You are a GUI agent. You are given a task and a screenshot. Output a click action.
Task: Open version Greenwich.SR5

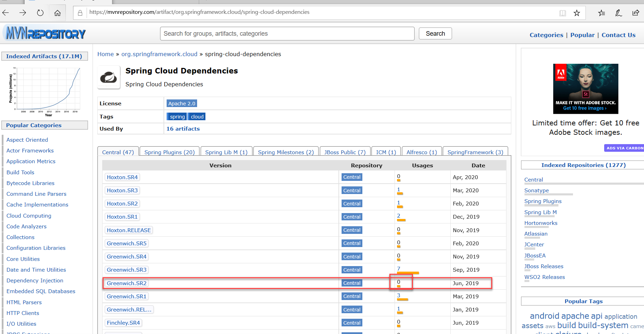(127, 244)
